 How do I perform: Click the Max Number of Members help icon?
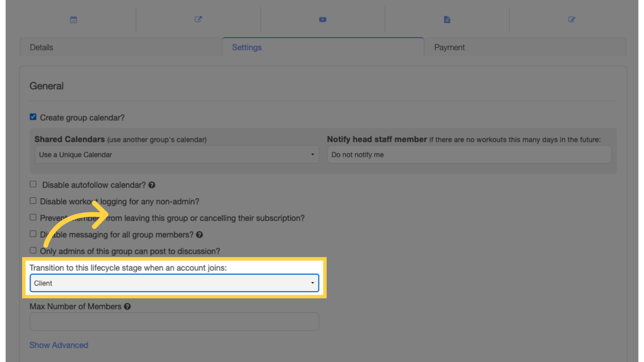click(x=126, y=306)
